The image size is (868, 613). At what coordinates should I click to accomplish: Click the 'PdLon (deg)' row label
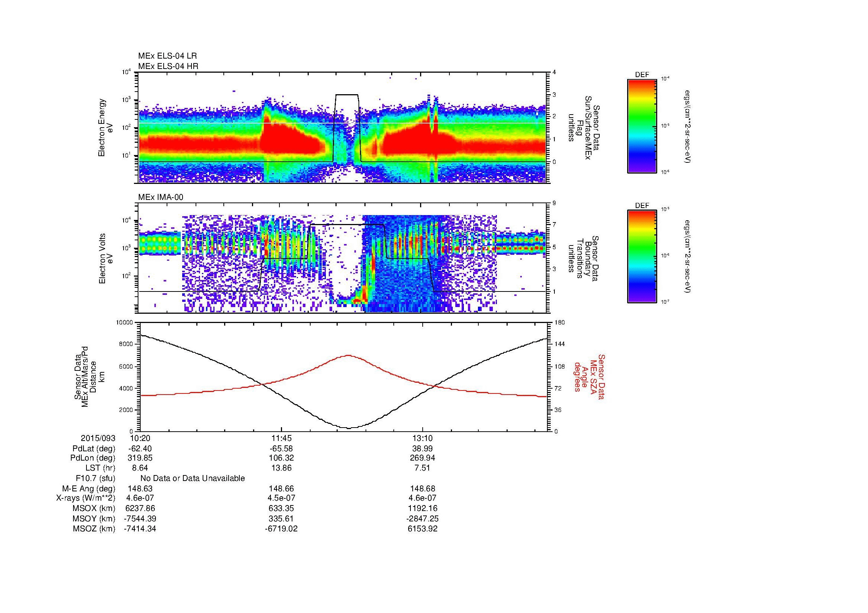point(94,458)
